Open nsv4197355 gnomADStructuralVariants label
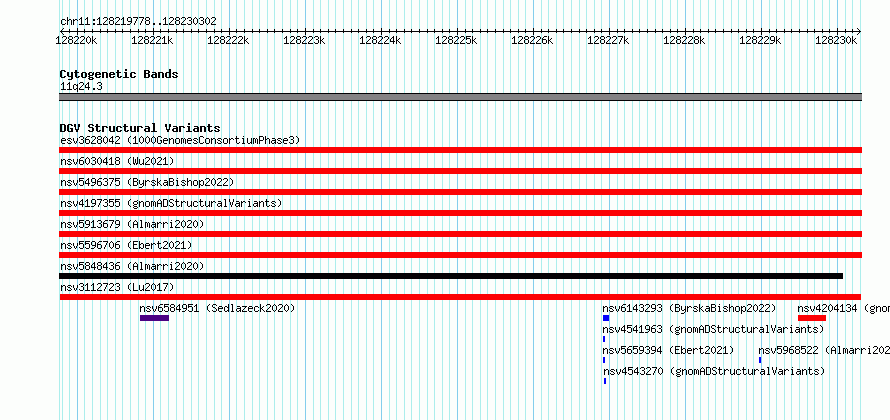890x420 pixels. point(171,203)
